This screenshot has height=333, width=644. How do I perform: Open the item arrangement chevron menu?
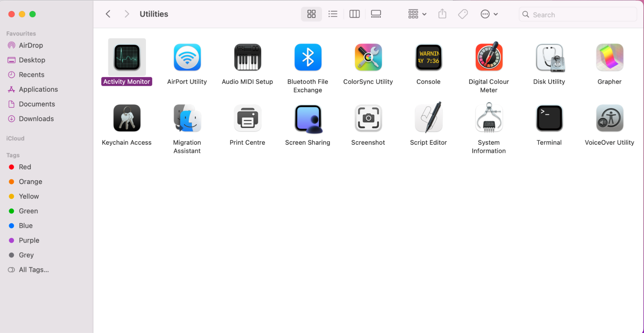point(425,14)
